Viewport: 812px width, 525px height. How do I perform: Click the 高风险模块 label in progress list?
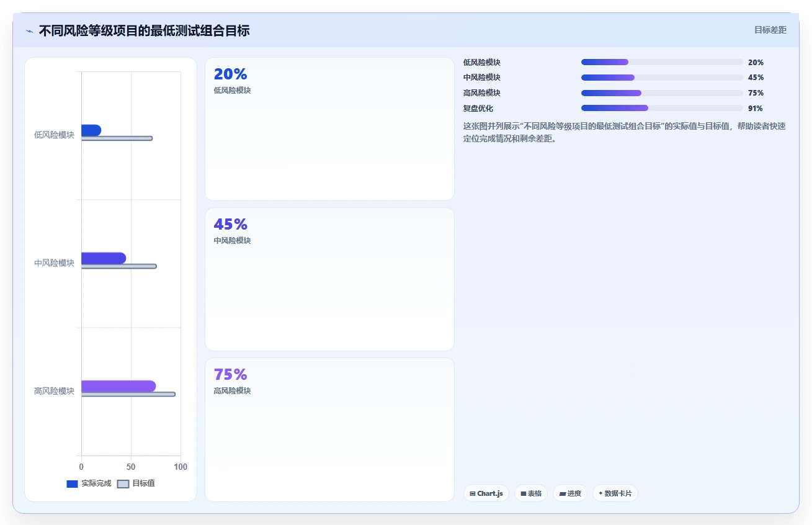click(482, 93)
